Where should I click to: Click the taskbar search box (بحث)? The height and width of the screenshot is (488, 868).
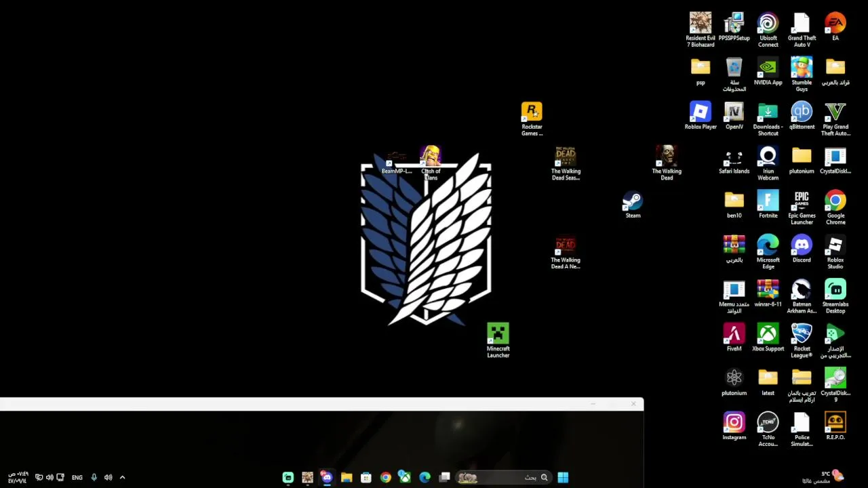[502, 477]
